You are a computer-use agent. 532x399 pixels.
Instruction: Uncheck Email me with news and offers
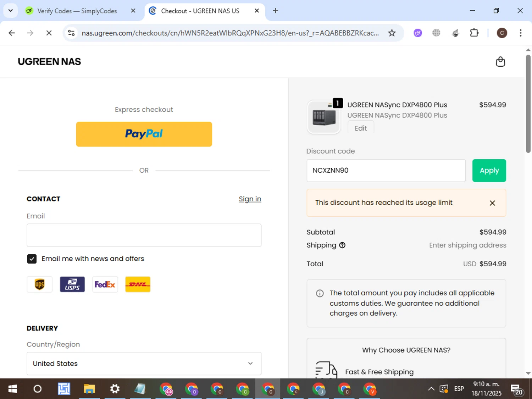point(32,259)
